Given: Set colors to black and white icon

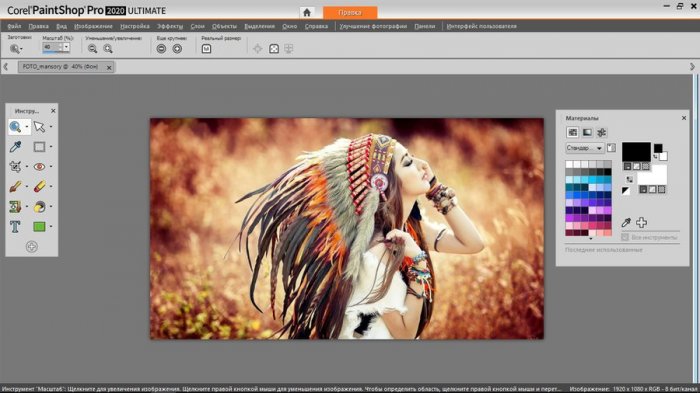Looking at the screenshot, I should (x=626, y=191).
